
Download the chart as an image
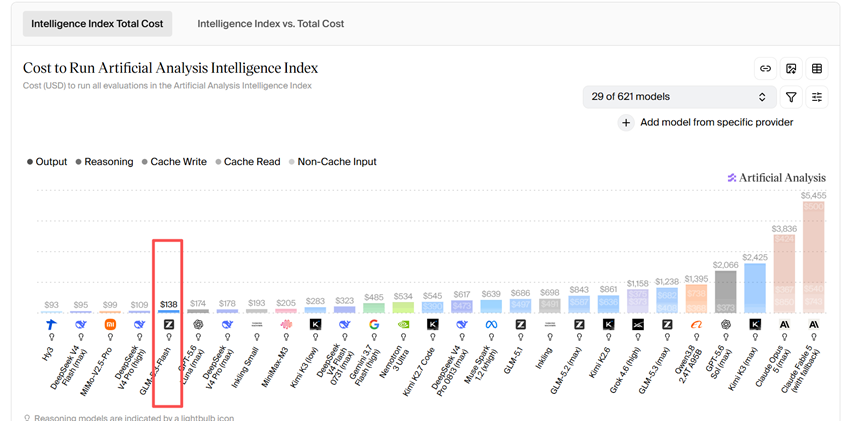tap(791, 68)
